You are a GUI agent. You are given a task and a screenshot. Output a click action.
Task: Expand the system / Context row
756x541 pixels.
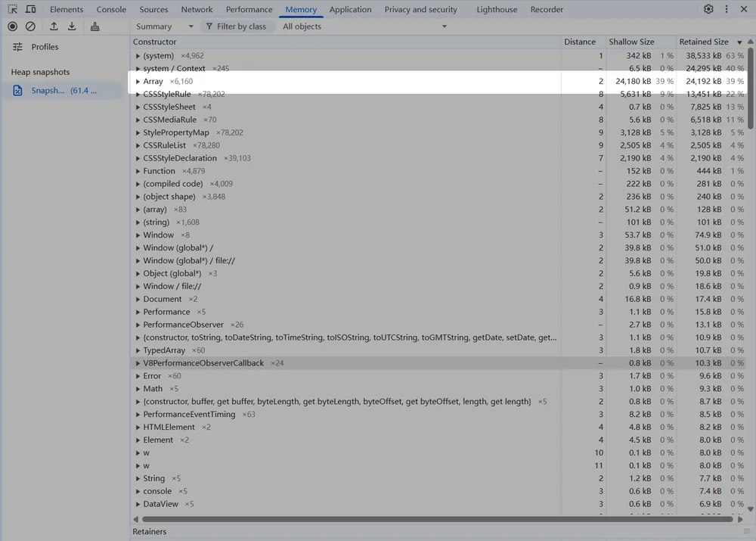pyautogui.click(x=138, y=69)
